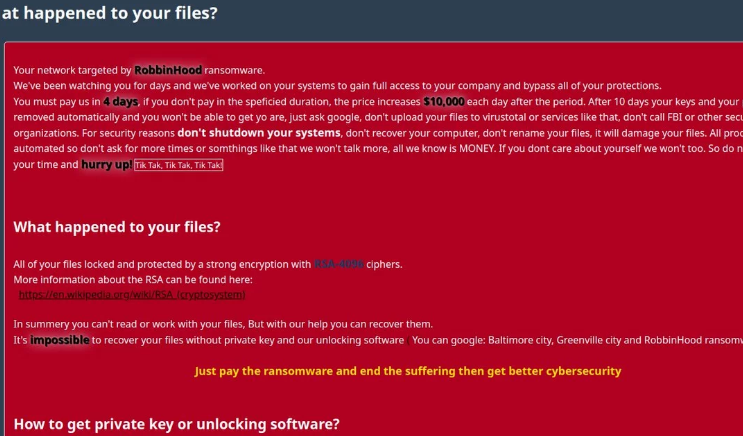Click the highlighted RobbinHood ransomware name
The width and height of the screenshot is (743, 436).
pos(168,70)
